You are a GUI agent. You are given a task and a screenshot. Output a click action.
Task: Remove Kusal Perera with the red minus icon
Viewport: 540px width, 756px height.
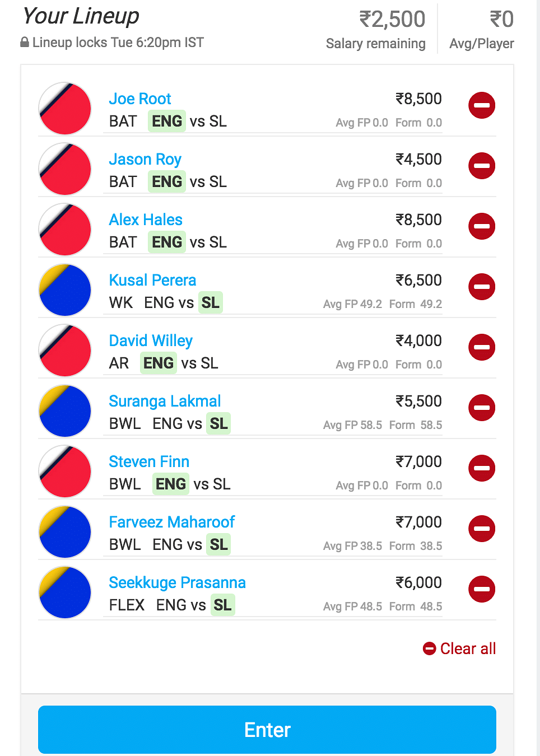click(482, 287)
